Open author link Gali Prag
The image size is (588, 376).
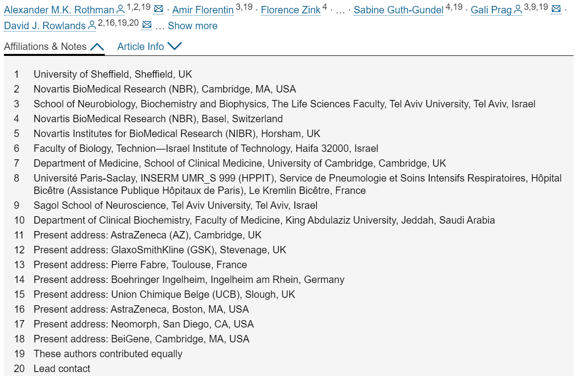click(491, 10)
